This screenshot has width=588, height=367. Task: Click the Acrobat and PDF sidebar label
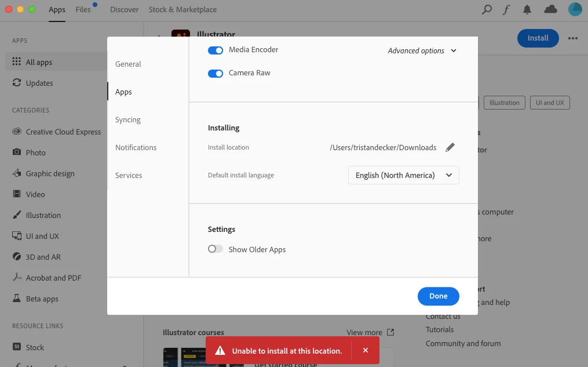54,278
